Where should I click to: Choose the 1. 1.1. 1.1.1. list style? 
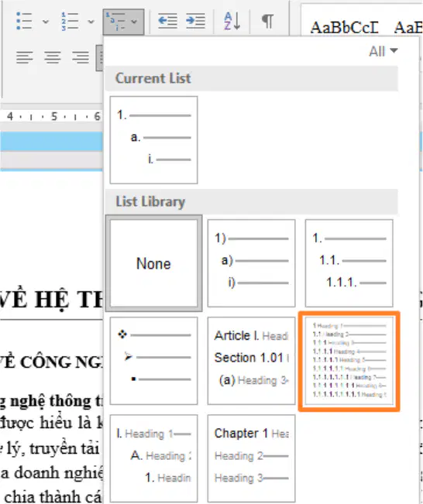coord(349,263)
